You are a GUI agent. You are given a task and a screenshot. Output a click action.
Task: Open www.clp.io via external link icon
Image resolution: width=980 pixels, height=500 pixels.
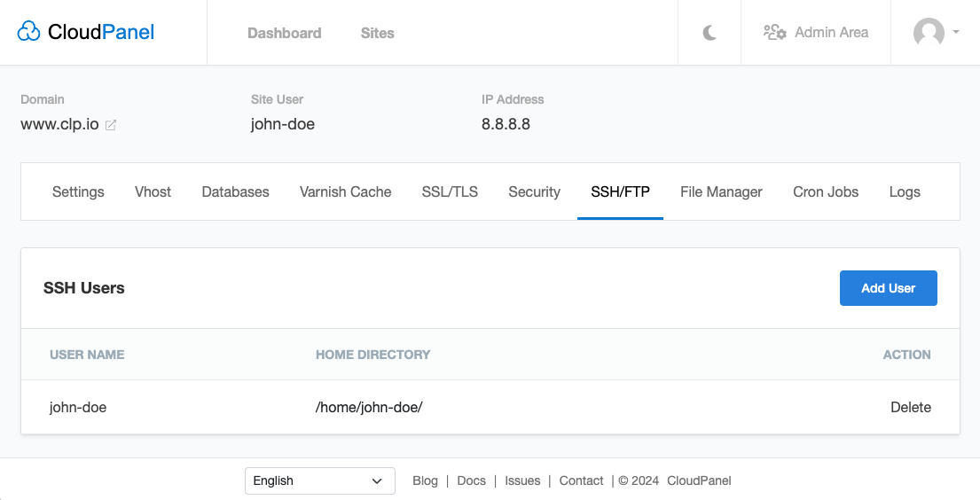[x=111, y=125]
